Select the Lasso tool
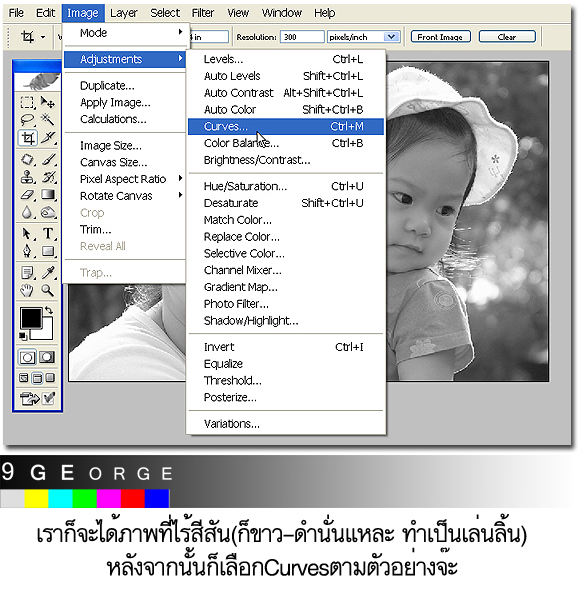Viewport: 583px width, 600px height. click(x=27, y=120)
